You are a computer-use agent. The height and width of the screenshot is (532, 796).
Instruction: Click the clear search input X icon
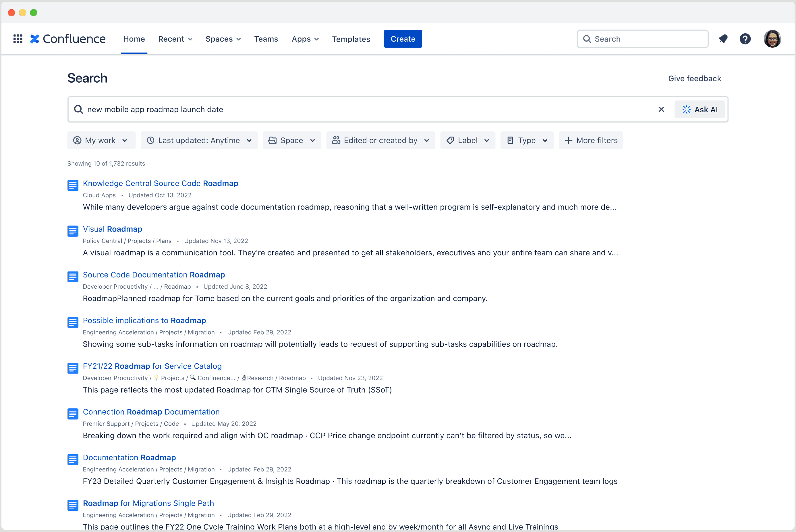661,109
